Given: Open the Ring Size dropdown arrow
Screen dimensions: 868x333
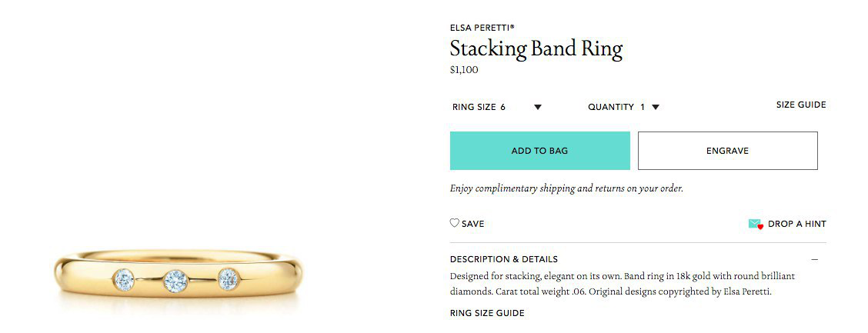Looking at the screenshot, I should [x=538, y=107].
